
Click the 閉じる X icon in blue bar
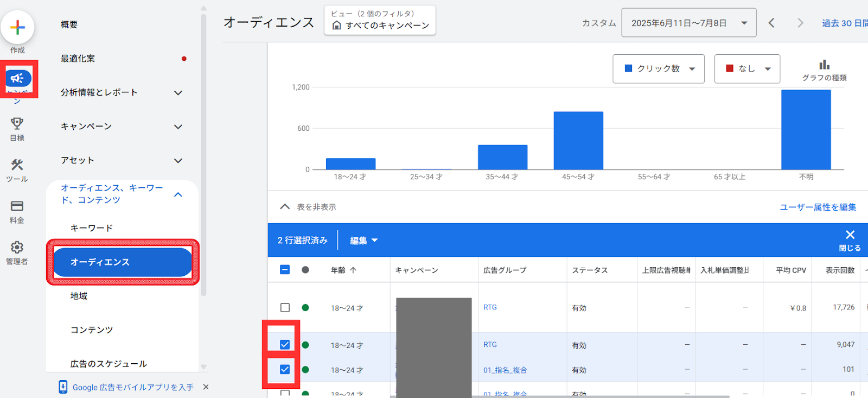pos(850,235)
